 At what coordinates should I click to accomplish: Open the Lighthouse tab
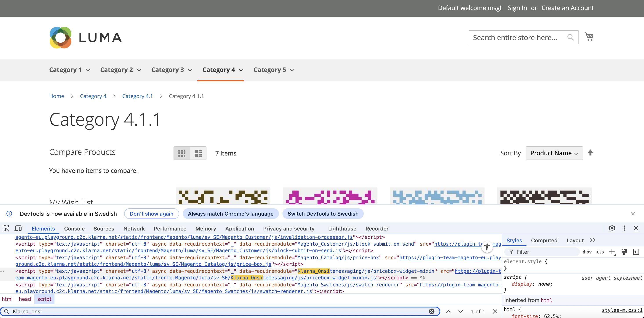coord(342,228)
